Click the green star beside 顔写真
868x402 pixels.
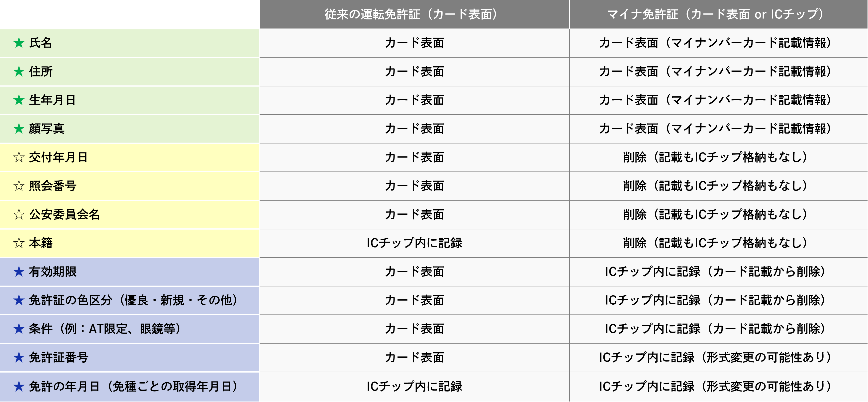click(x=19, y=129)
